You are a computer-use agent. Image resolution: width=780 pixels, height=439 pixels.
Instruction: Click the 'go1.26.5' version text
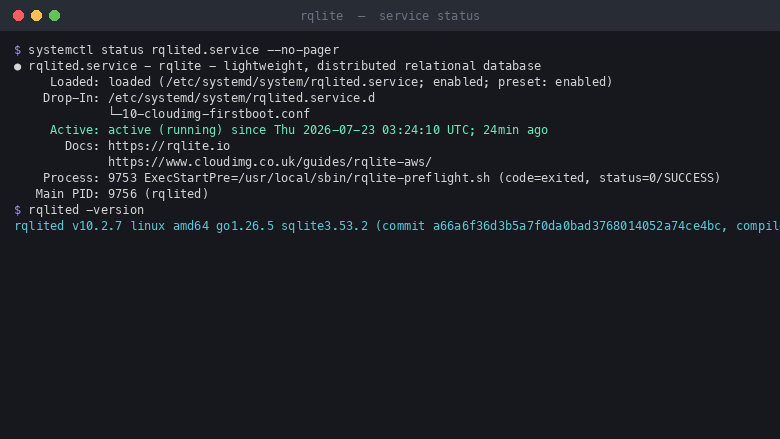pos(245,226)
